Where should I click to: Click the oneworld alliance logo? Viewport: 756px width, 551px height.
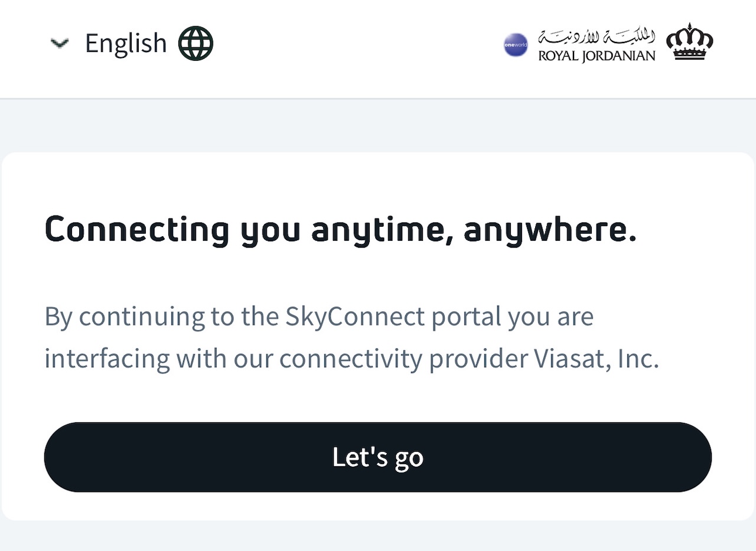tap(516, 45)
